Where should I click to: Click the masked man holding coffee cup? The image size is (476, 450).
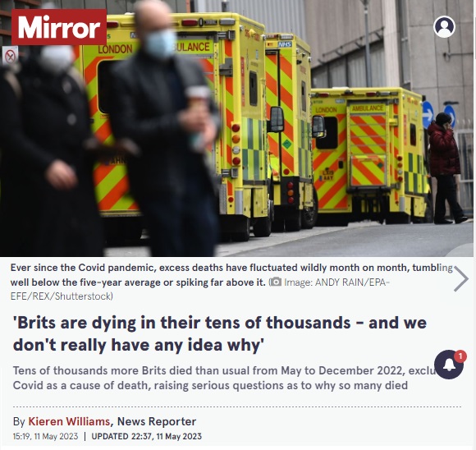pyautogui.click(x=164, y=128)
